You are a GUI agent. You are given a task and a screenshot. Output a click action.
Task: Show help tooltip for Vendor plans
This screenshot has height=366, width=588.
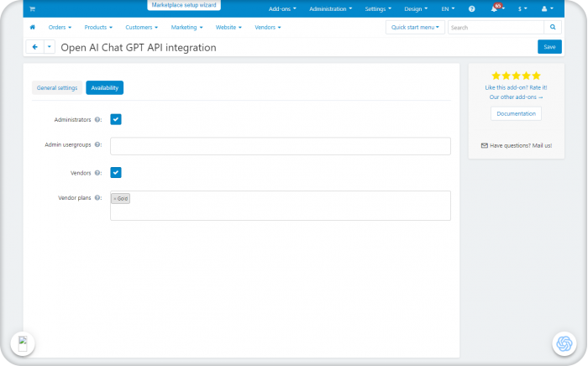97,198
